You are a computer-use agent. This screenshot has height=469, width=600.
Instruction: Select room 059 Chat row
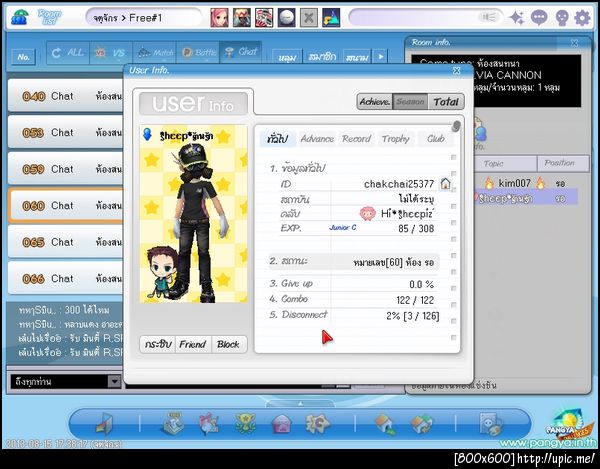pos(66,169)
